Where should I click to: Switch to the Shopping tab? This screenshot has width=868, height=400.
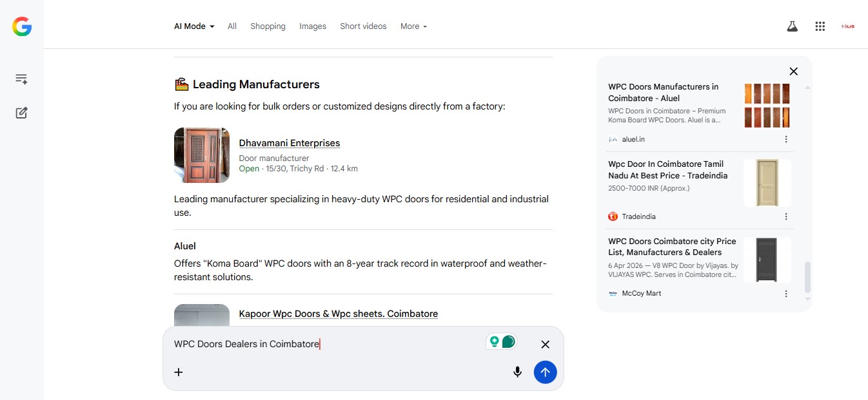tap(268, 26)
